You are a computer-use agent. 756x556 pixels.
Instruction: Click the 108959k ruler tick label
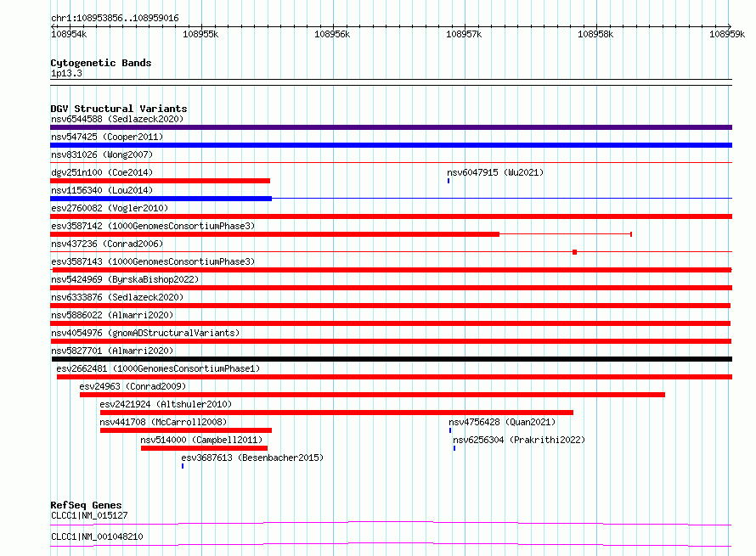point(727,34)
